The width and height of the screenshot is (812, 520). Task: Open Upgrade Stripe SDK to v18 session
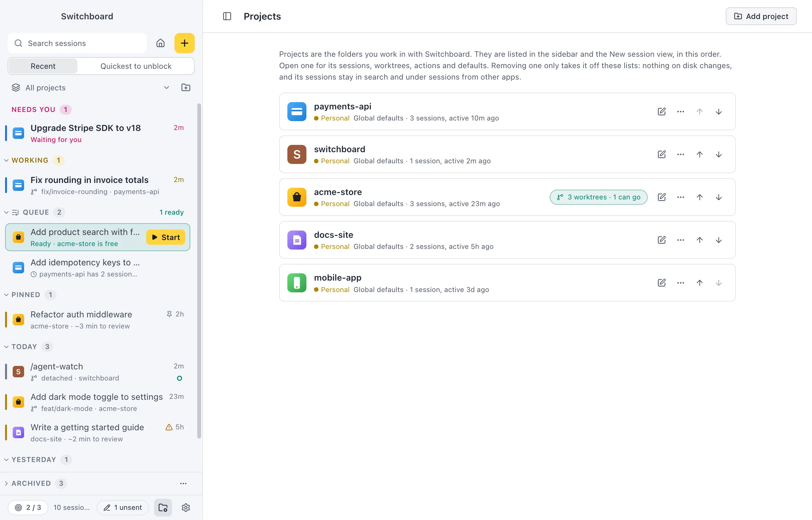tap(98, 133)
